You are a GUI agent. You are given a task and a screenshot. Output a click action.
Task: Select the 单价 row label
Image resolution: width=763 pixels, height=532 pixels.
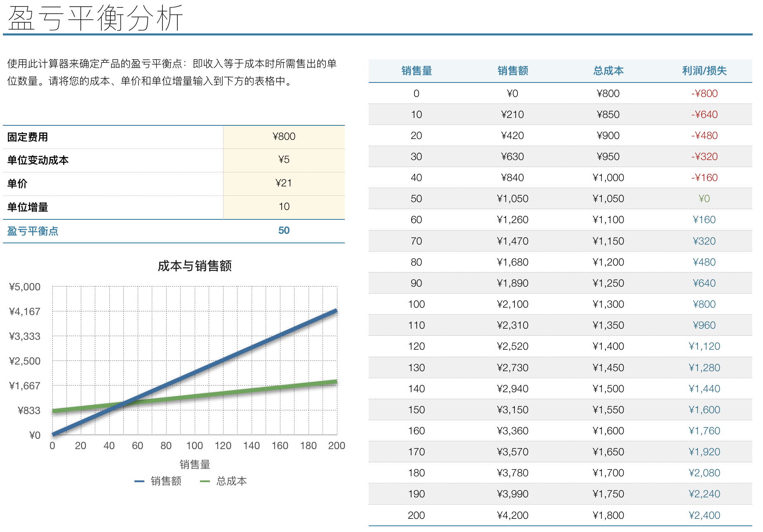coord(17,184)
